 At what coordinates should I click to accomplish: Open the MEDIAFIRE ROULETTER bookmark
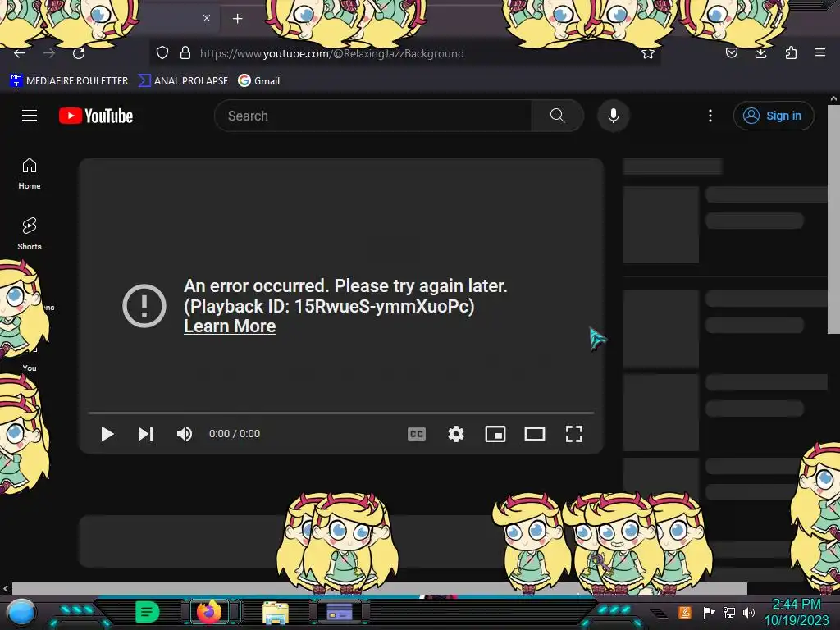point(69,81)
